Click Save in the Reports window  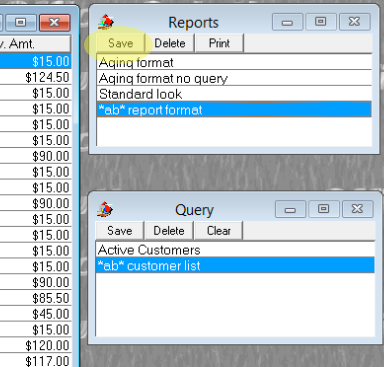120,43
